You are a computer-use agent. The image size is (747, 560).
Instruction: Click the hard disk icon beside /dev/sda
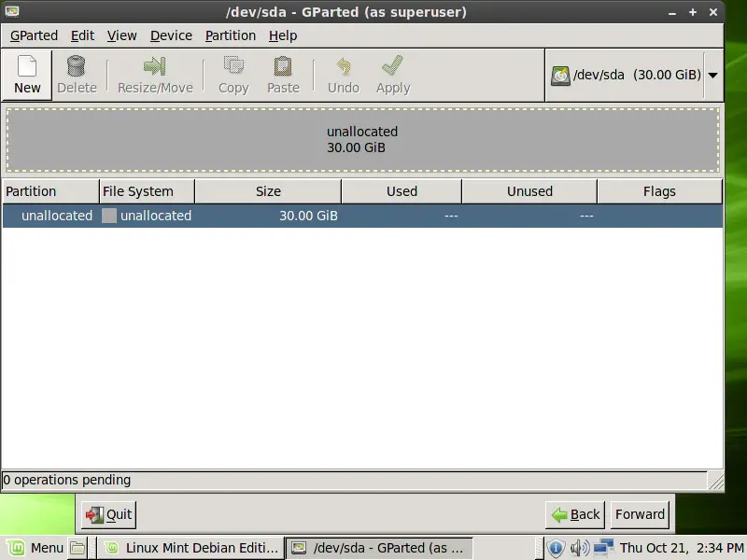560,76
